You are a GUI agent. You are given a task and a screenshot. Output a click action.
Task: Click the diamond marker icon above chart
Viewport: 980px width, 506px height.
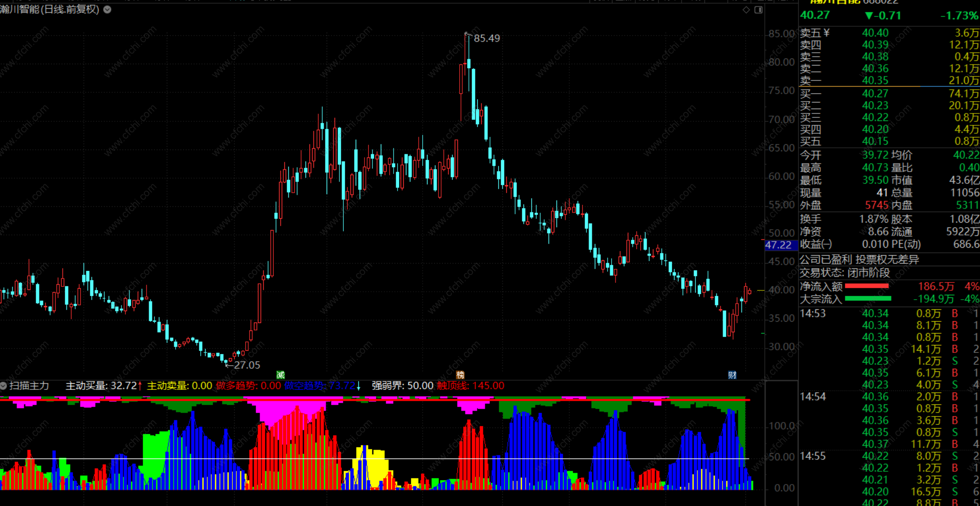pos(746,10)
